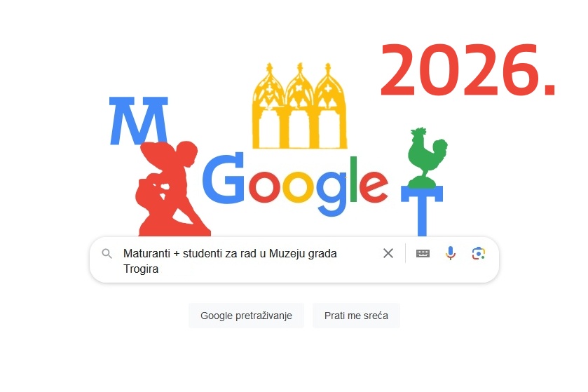Click the red letter e in Google logo

coord(374,187)
